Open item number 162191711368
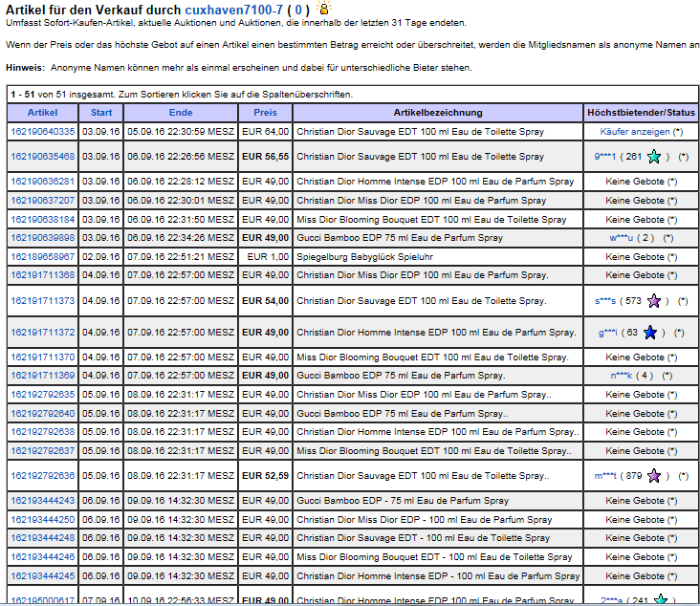Screen dimensions: 700x606 click(43, 275)
